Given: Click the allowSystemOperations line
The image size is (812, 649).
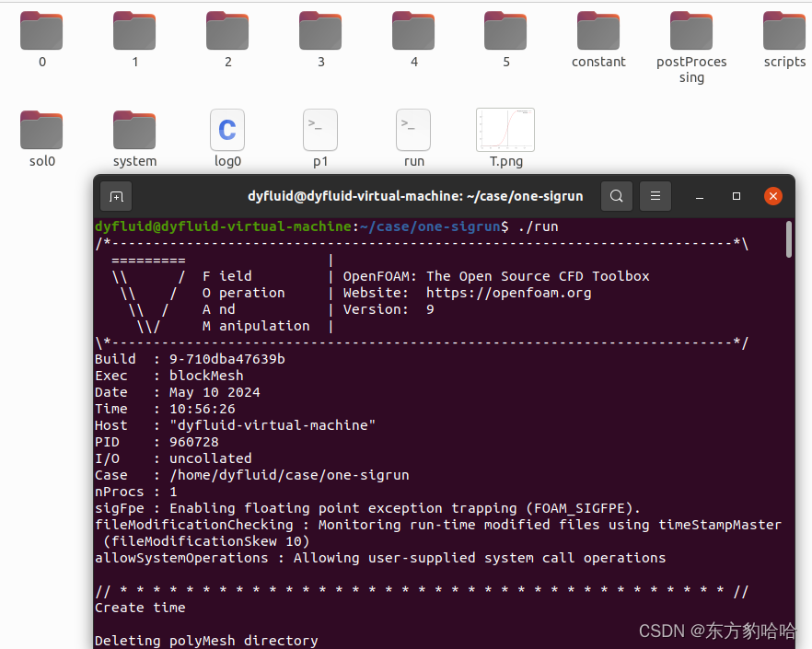Looking at the screenshot, I should (x=380, y=558).
